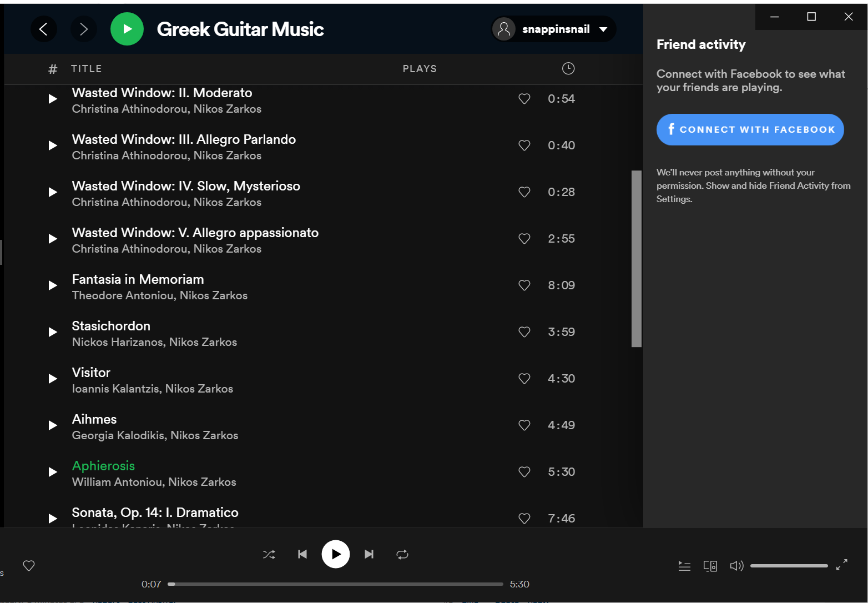The height and width of the screenshot is (603, 868).
Task: Toggle repeat mode
Action: 402,554
